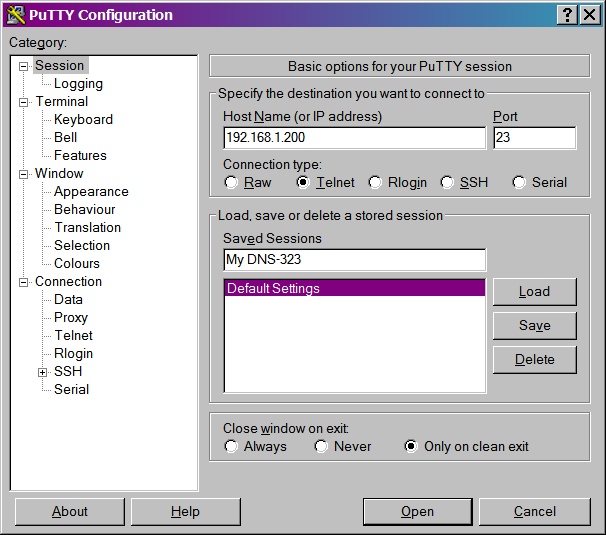Viewport: 606px width, 535px height.
Task: Open the Proxy category
Action: [x=71, y=317]
